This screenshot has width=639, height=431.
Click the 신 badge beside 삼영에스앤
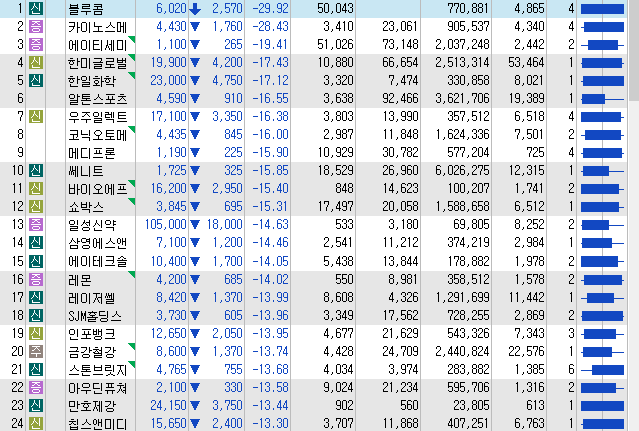point(36,242)
